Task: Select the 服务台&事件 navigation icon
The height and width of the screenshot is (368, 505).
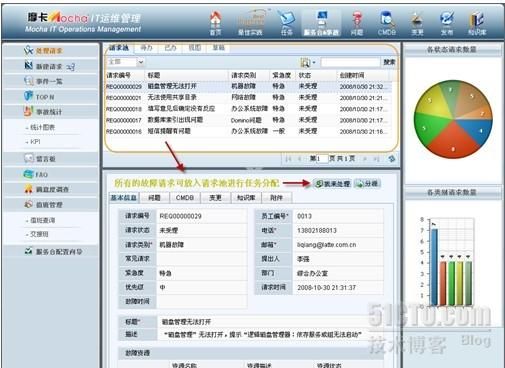Action: tap(321, 23)
